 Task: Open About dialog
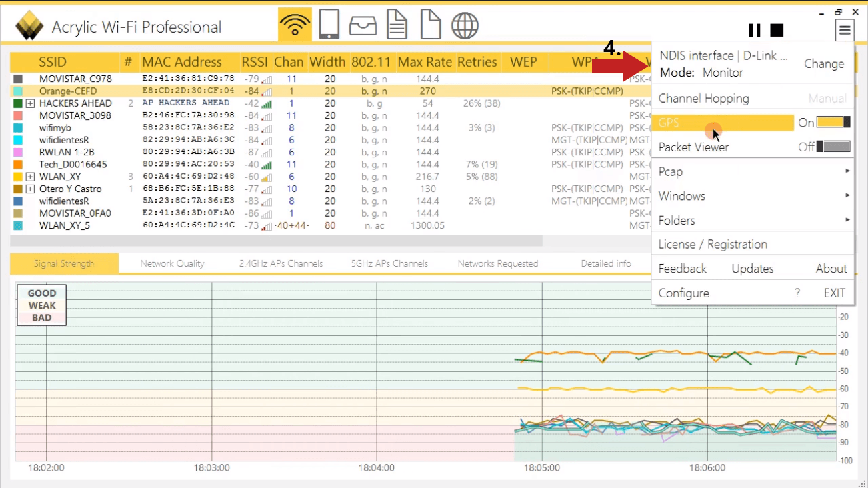831,269
